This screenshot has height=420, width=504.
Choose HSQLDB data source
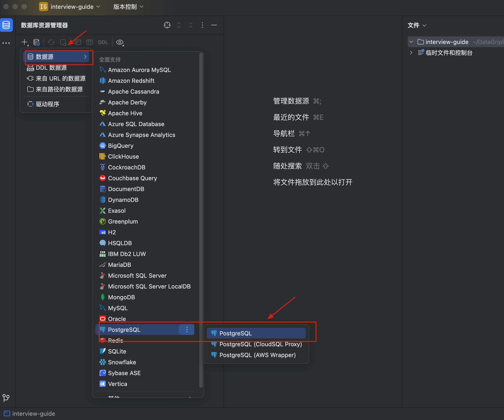tap(145, 243)
